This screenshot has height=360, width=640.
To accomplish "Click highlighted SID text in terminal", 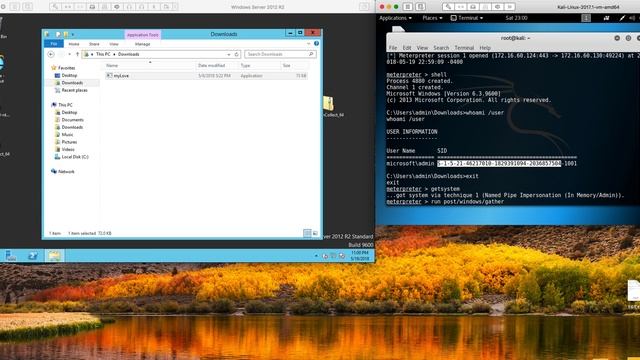I will [x=499, y=164].
